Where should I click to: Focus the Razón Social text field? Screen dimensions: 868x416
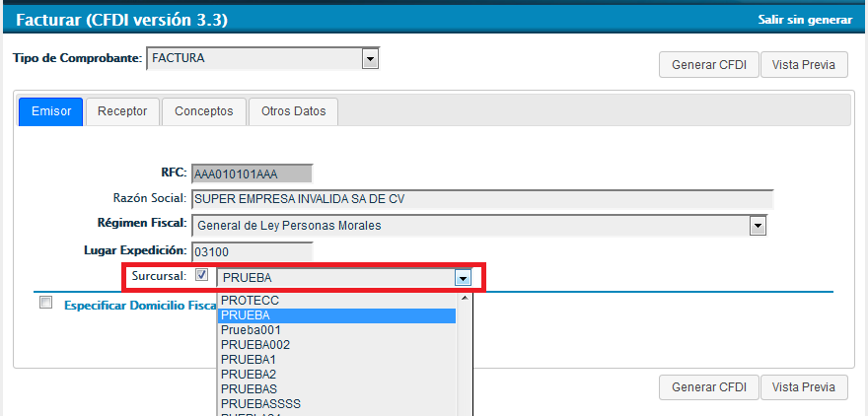[481, 199]
